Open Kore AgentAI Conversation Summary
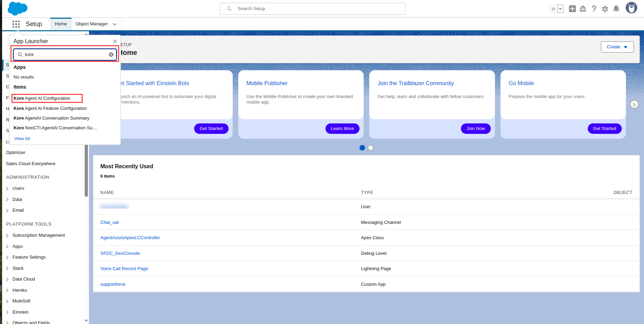 tap(51, 118)
